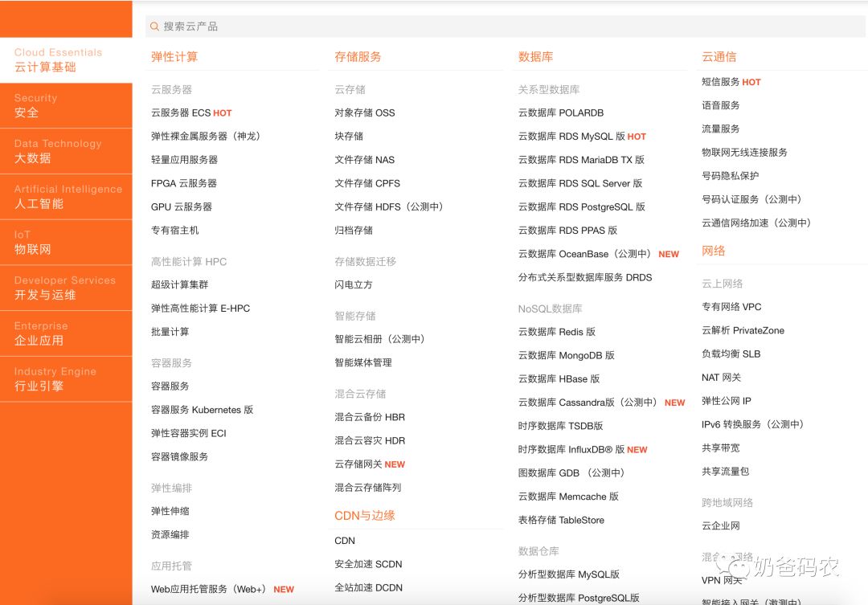This screenshot has width=868, height=605.
Task: Open 混合云存储阵列 link
Action: pyautogui.click(x=367, y=488)
